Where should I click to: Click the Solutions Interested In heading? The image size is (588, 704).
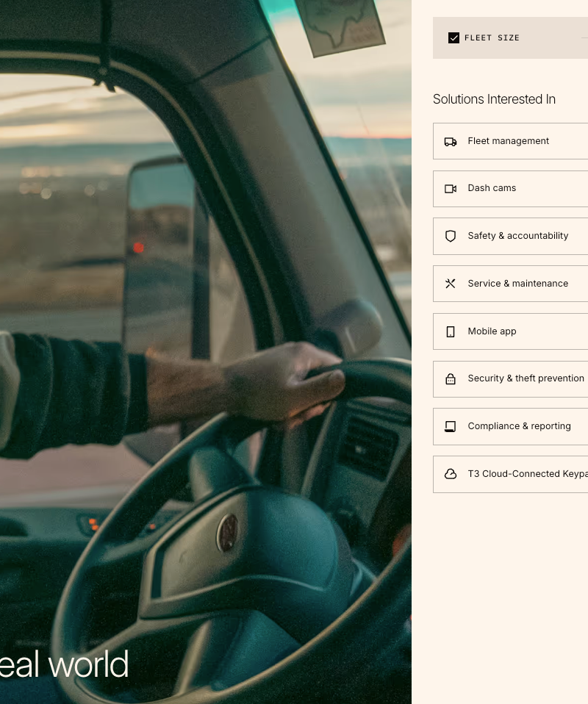(494, 99)
